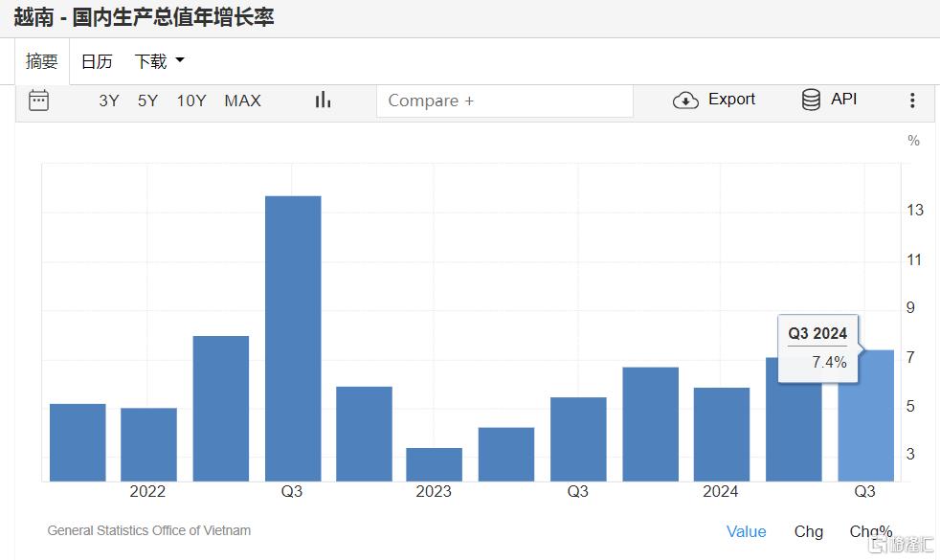Viewport: 940px width, 560px height.
Task: Click the API database icon
Action: coord(811,100)
